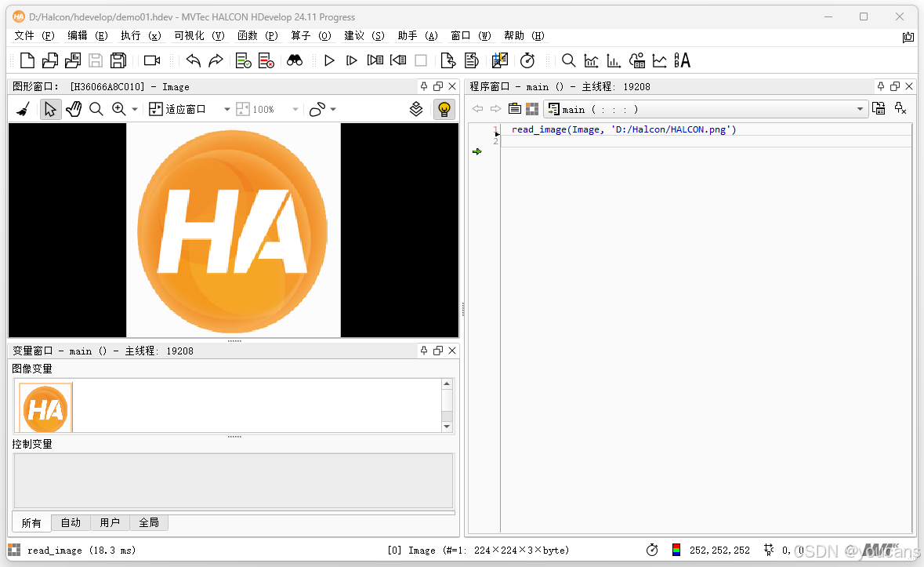Browse HDevelop example programs icon
This screenshot has width=924, height=567.
[73, 60]
